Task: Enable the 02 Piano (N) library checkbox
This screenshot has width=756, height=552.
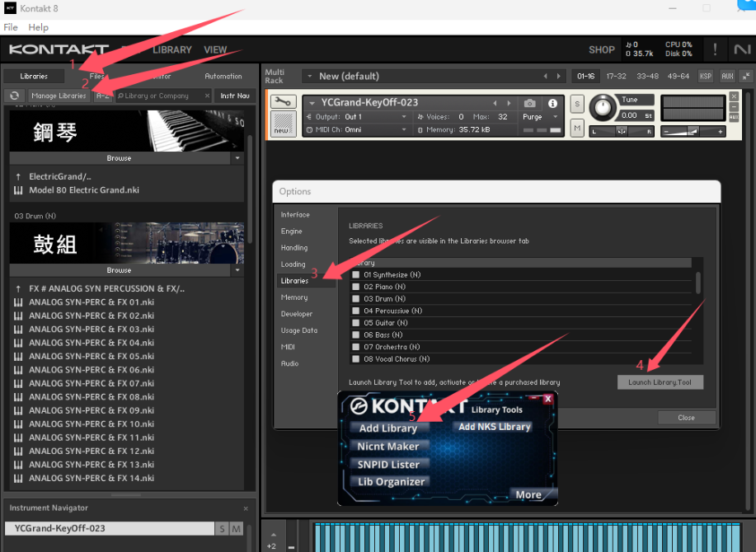Action: pos(356,286)
